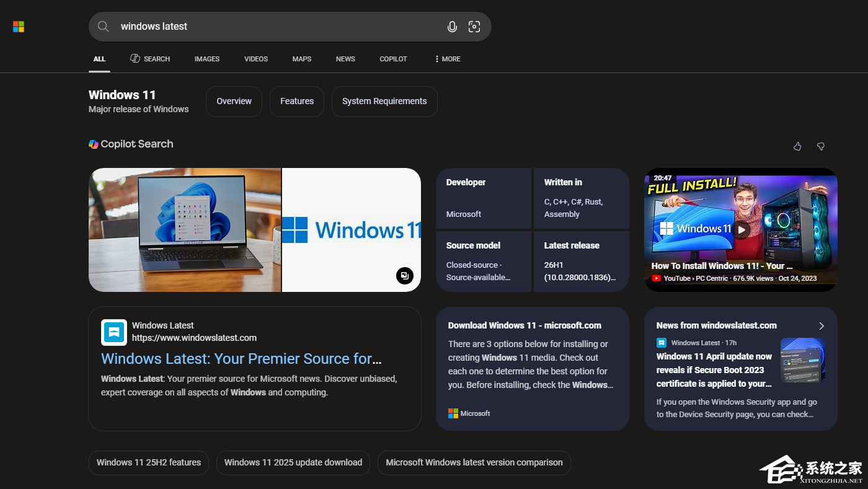The image size is (868, 489).
Task: Click the Copilot Search logo icon
Action: coord(94,144)
